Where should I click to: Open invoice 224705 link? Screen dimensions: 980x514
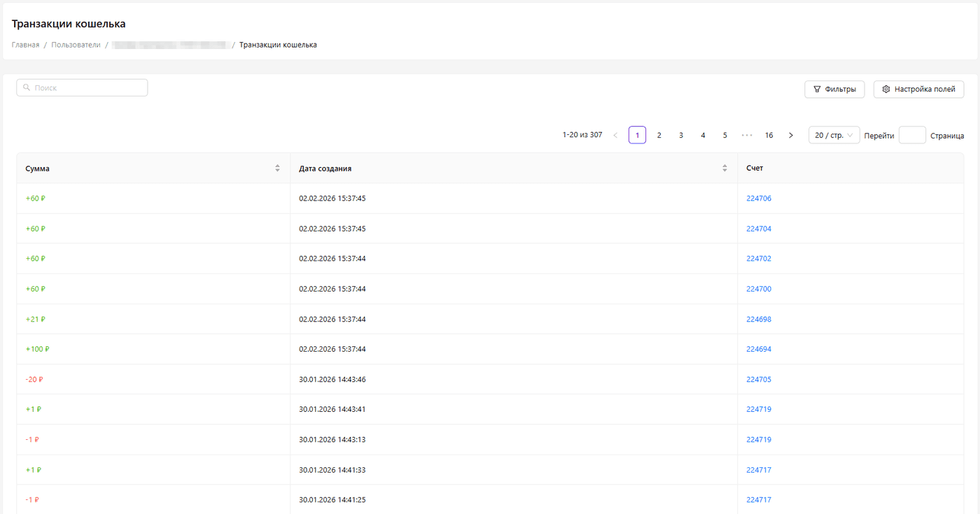click(759, 380)
